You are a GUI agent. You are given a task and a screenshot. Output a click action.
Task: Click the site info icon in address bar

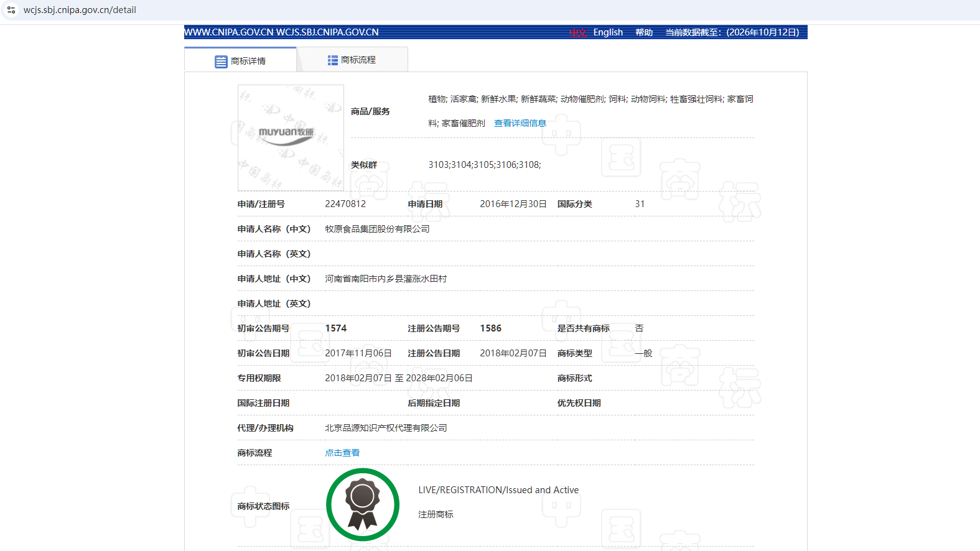coord(11,10)
